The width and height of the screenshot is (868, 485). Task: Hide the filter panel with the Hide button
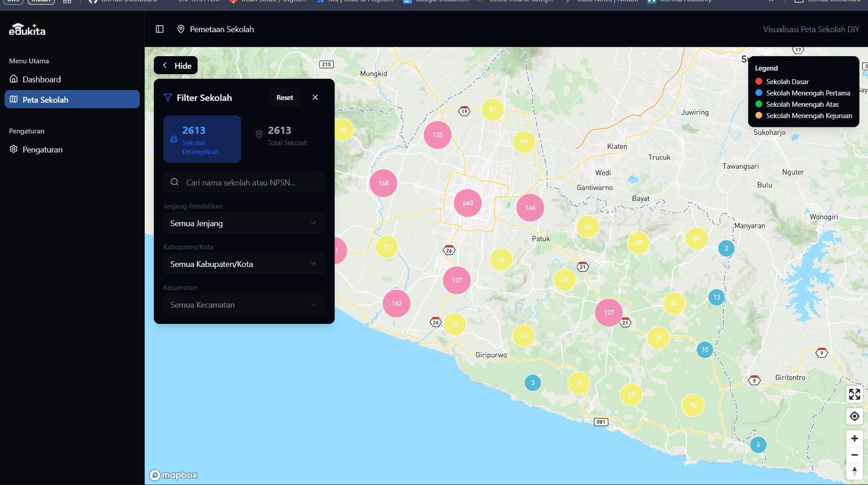(x=175, y=65)
